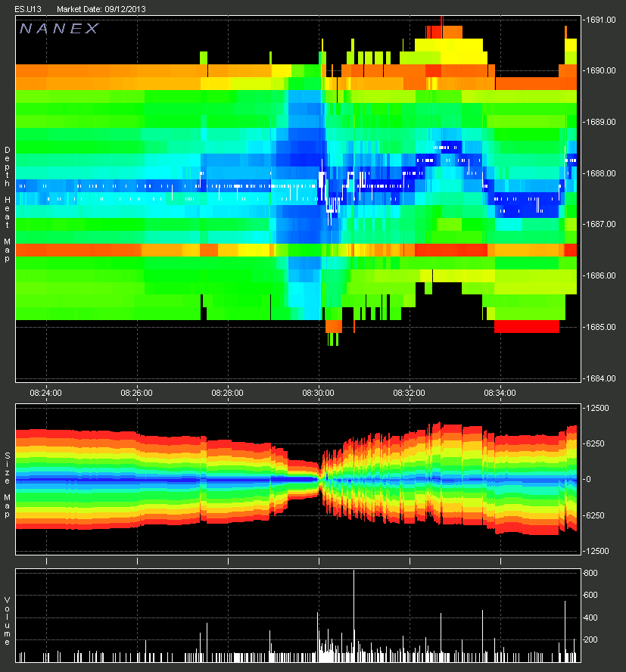
Task: Click the 12500 top size map label
Action: 596,408
